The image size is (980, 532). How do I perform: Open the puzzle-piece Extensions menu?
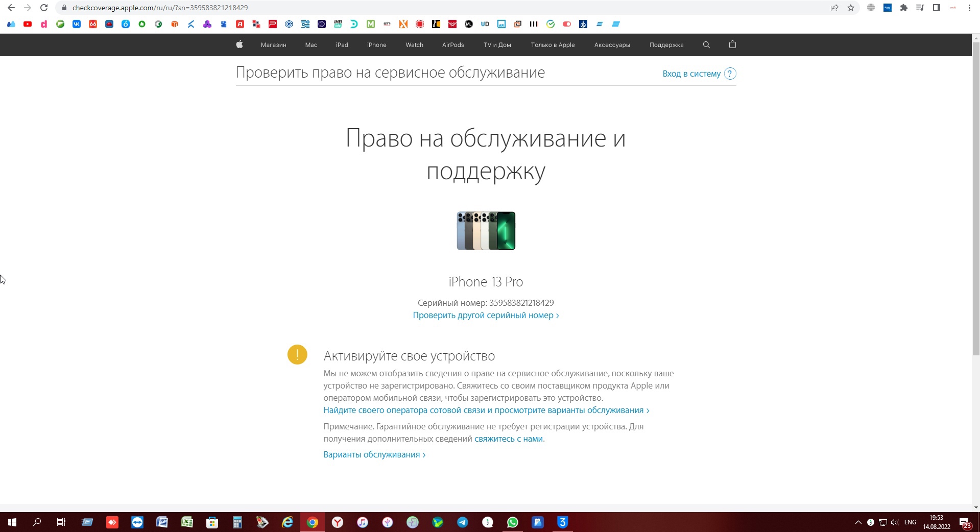[x=904, y=8]
